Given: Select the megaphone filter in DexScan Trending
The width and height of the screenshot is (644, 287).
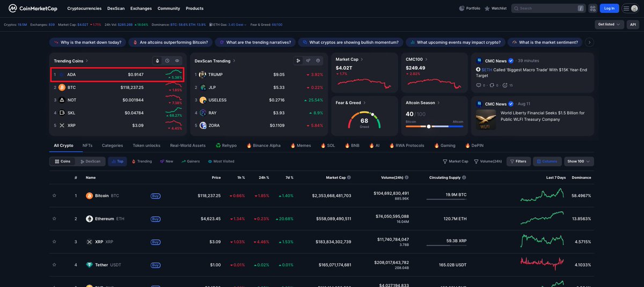Looking at the screenshot, I should [x=308, y=61].
